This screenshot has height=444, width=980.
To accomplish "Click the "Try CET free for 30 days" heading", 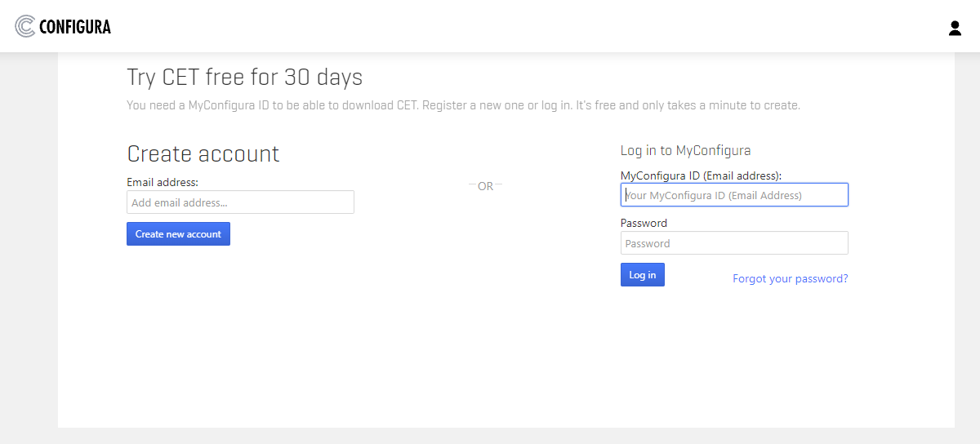I will click(244, 78).
